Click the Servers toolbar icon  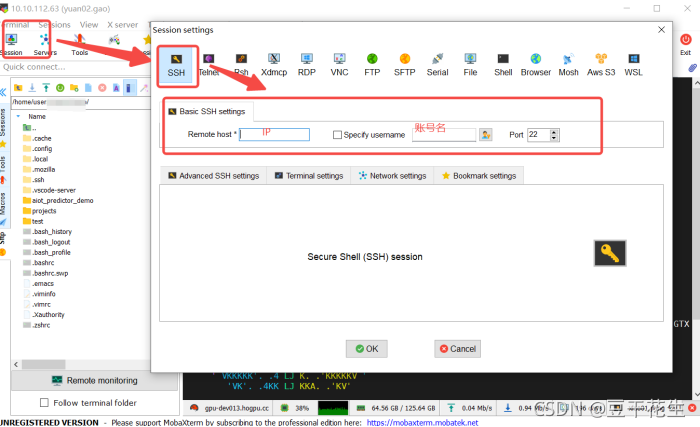[45, 45]
